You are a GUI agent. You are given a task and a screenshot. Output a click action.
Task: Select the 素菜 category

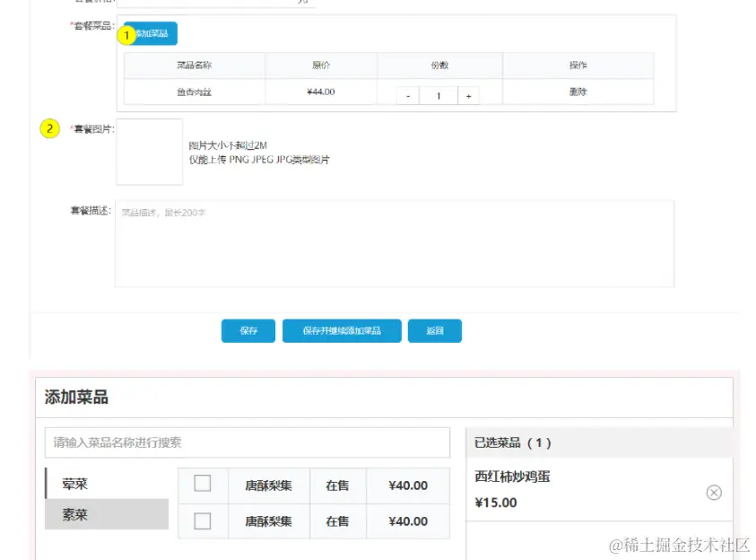(107, 514)
